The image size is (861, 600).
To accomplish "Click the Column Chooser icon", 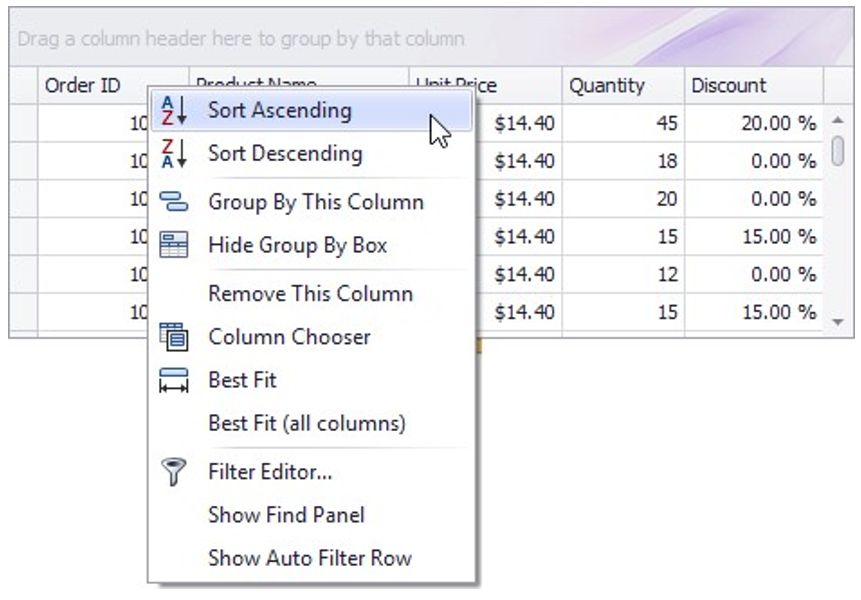I will tap(173, 337).
